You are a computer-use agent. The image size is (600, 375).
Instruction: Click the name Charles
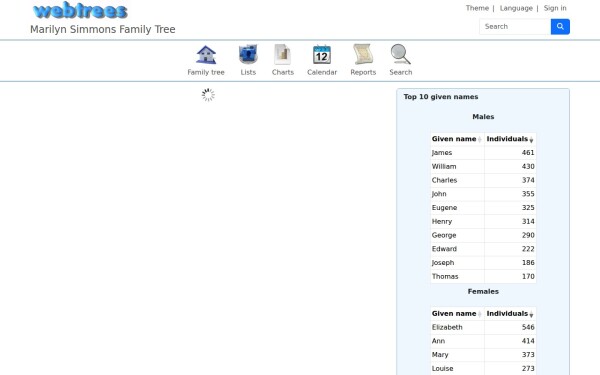444,180
